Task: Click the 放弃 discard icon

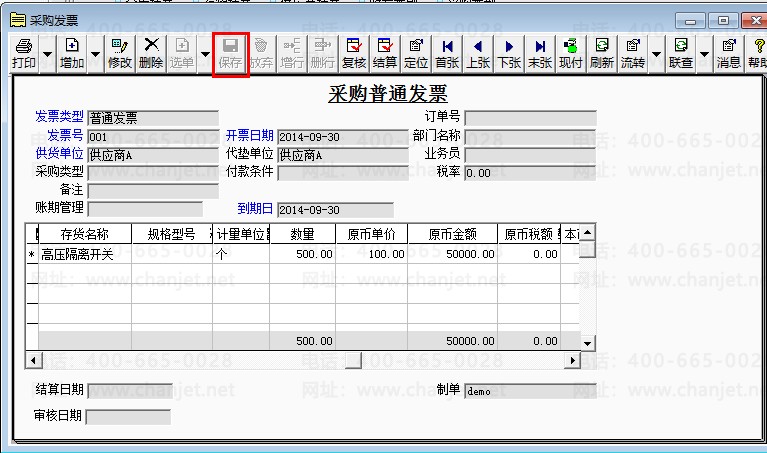Action: [x=261, y=53]
